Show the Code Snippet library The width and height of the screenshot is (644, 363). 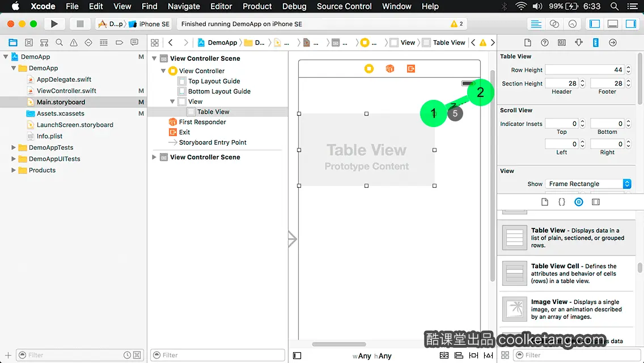coord(561,202)
